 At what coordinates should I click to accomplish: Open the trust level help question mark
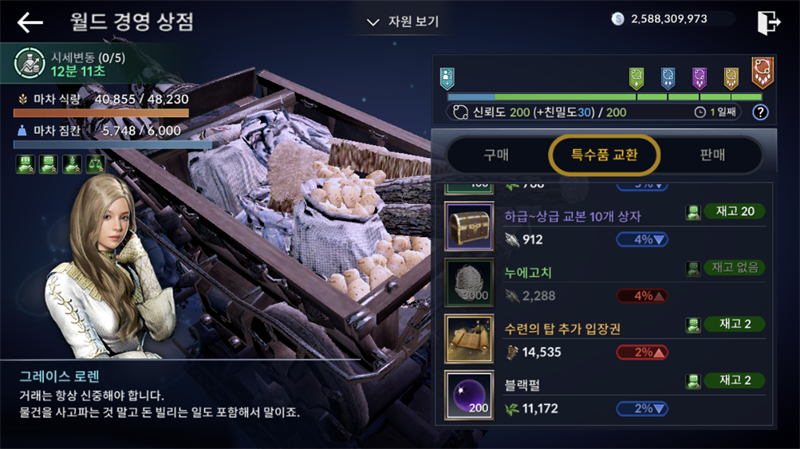coord(760,112)
